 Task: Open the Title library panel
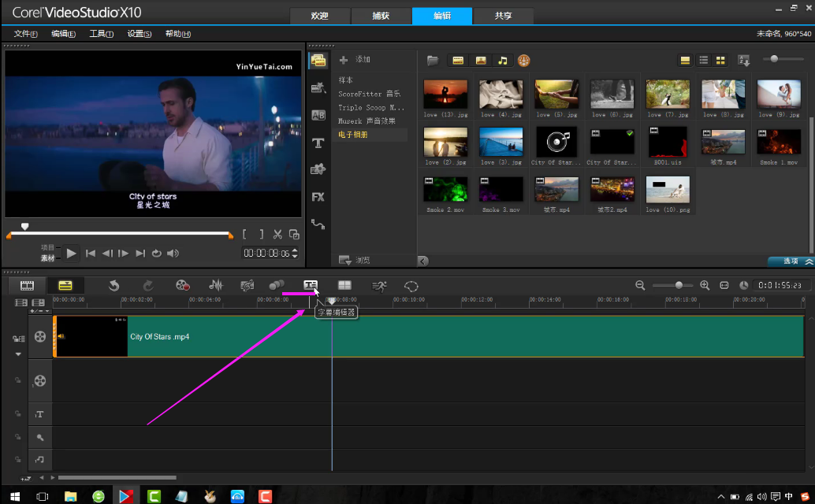click(x=318, y=143)
